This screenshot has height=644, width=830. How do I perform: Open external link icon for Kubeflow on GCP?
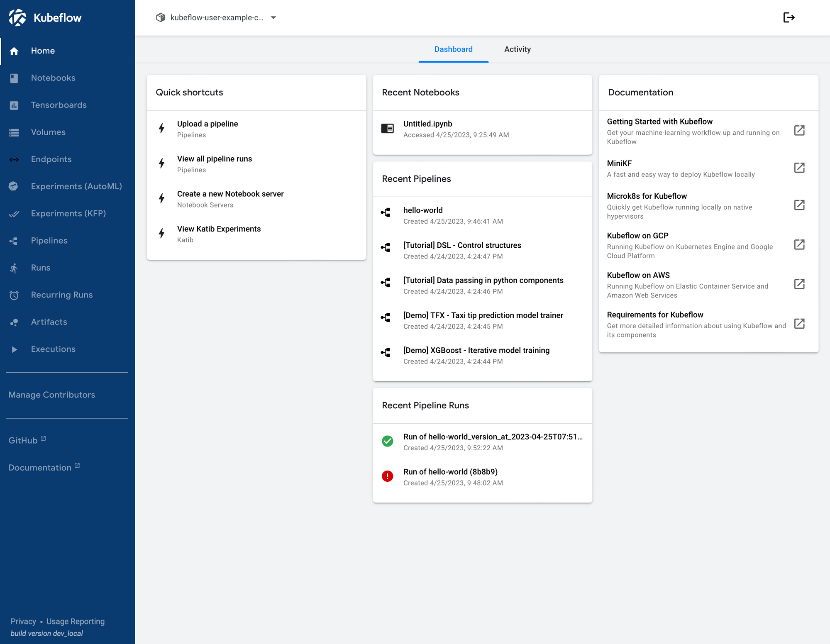[x=799, y=244]
